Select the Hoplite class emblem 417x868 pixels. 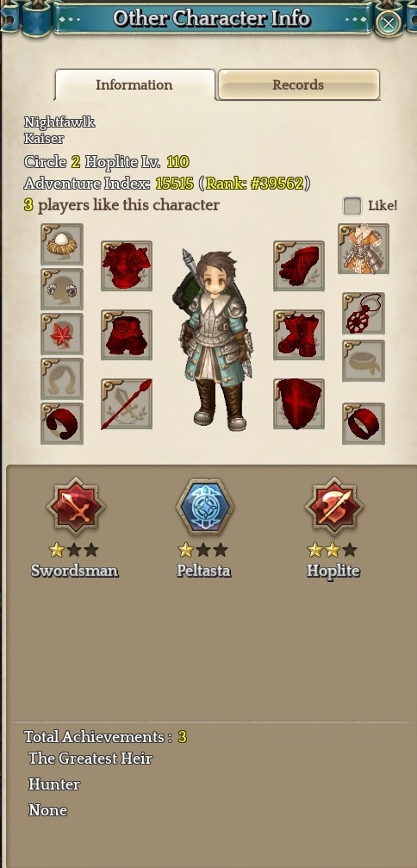coord(334,507)
